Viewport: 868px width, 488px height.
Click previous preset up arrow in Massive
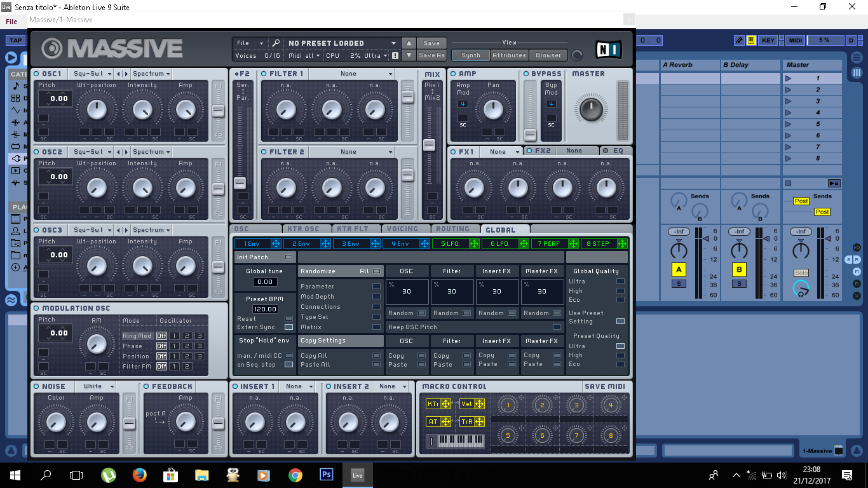[409, 43]
